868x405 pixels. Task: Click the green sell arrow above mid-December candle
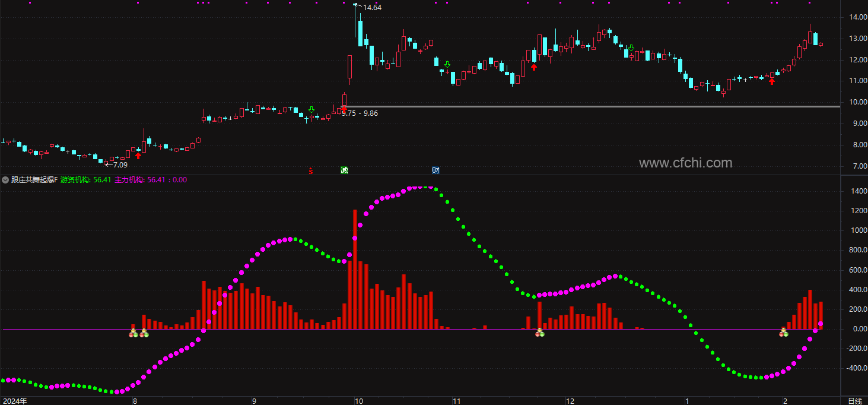point(631,48)
